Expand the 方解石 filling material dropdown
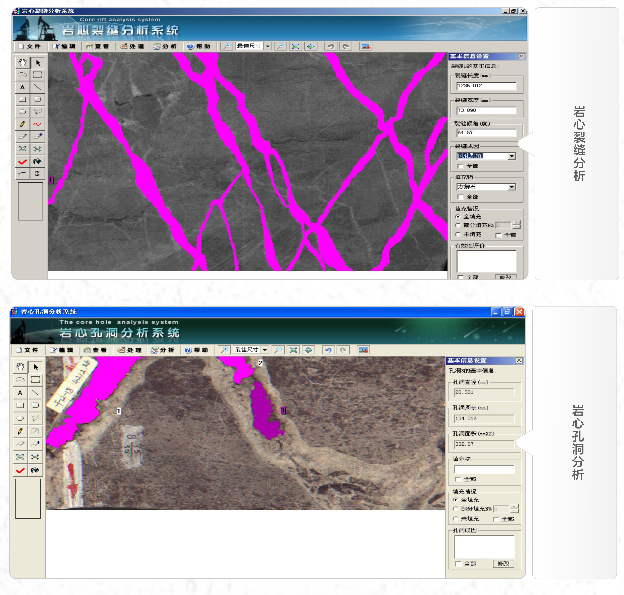 click(511, 186)
